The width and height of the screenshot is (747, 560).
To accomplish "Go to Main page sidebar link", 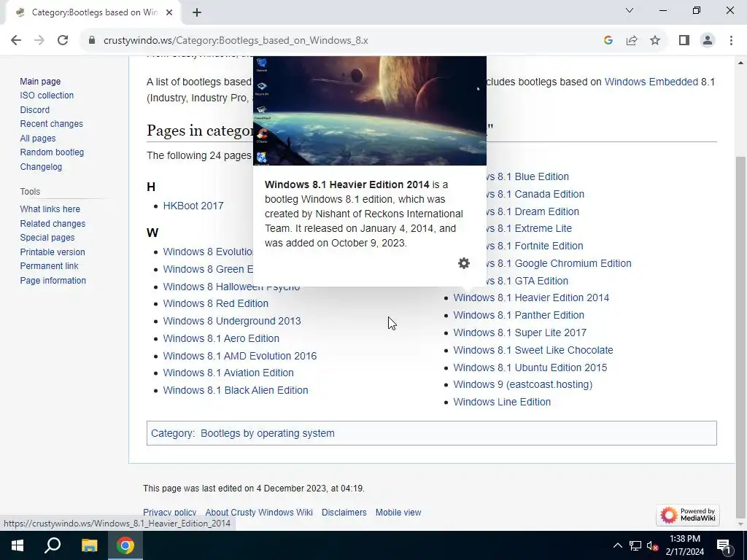I will tap(40, 82).
